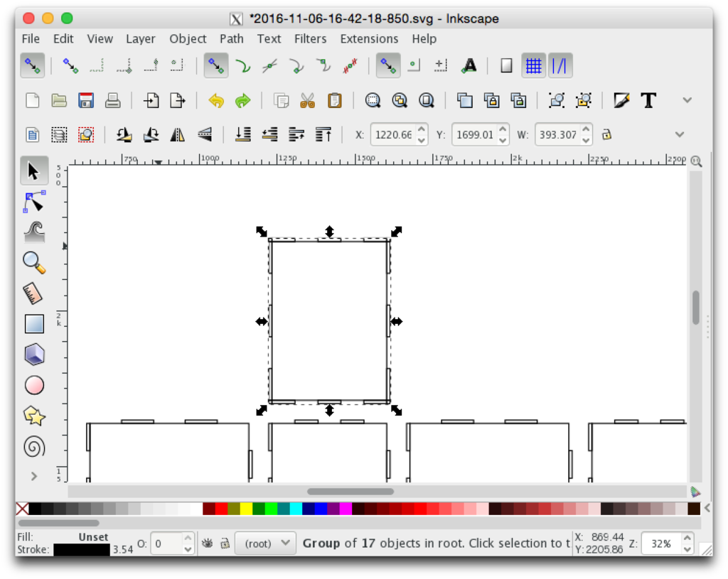Open the Layer menu
Viewport: 728px width, 579px height.
141,38
